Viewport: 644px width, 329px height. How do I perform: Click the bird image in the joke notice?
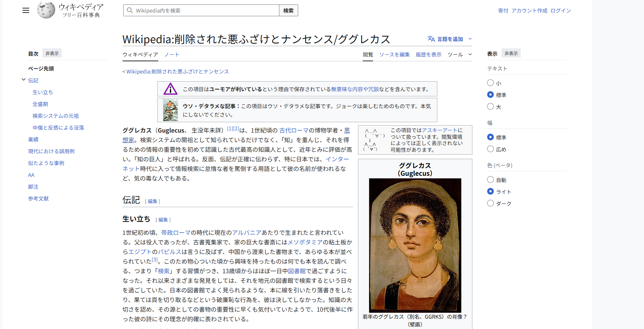pyautogui.click(x=171, y=110)
